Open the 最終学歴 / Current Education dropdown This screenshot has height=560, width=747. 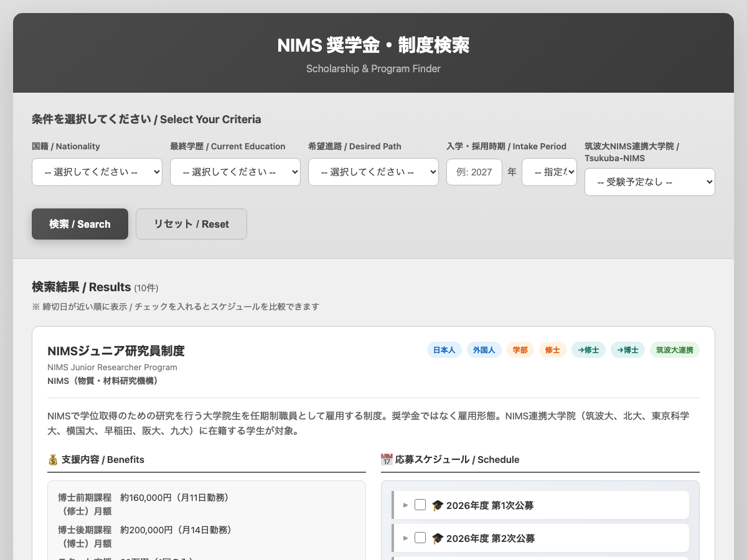click(235, 172)
